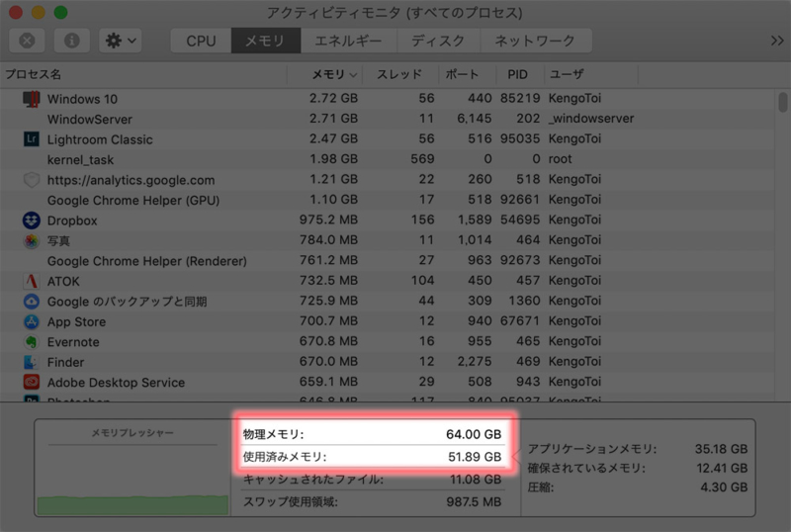The height and width of the screenshot is (532, 791).
Task: Click the process list vertical scrollbar thumb
Action: coord(782,102)
